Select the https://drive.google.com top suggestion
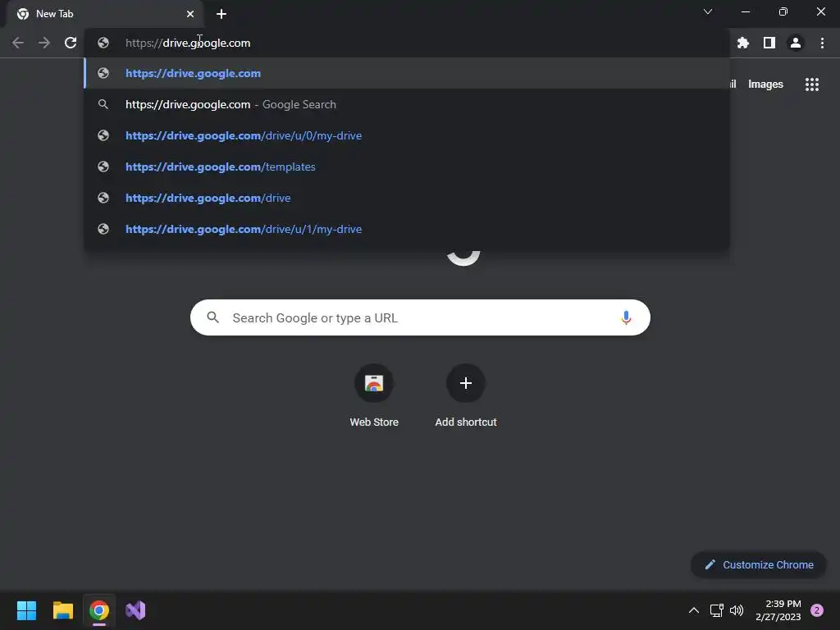Image resolution: width=840 pixels, height=630 pixels. (x=407, y=73)
